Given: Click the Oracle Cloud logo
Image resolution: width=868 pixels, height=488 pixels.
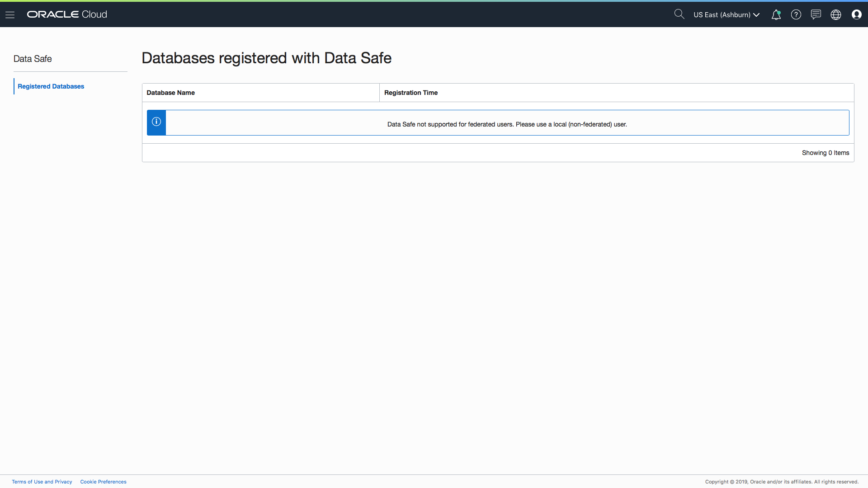Looking at the screenshot, I should pos(67,14).
